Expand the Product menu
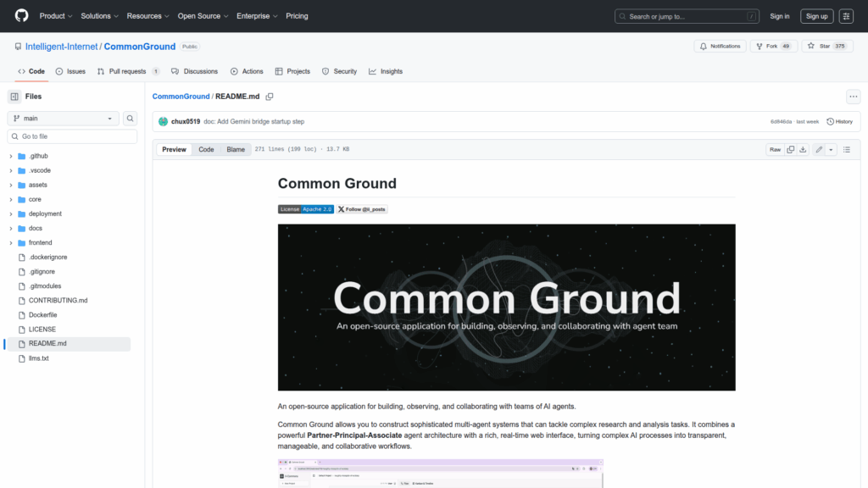 [x=56, y=16]
